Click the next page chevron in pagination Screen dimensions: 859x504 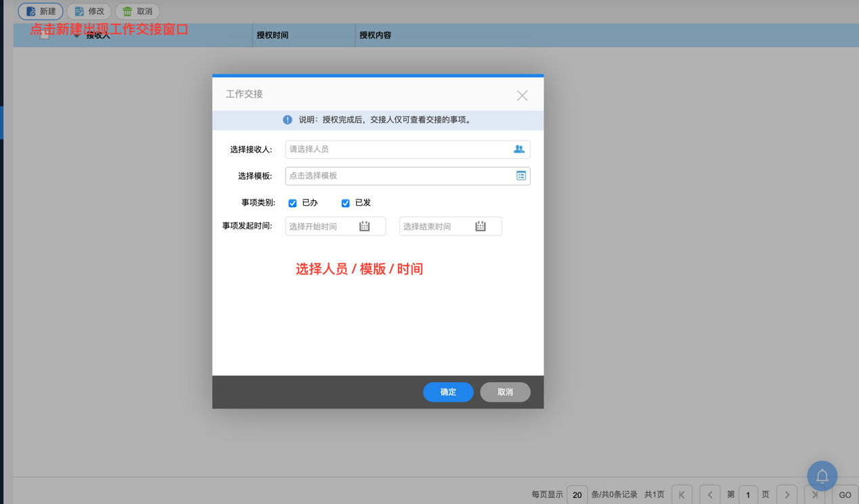coord(787,494)
